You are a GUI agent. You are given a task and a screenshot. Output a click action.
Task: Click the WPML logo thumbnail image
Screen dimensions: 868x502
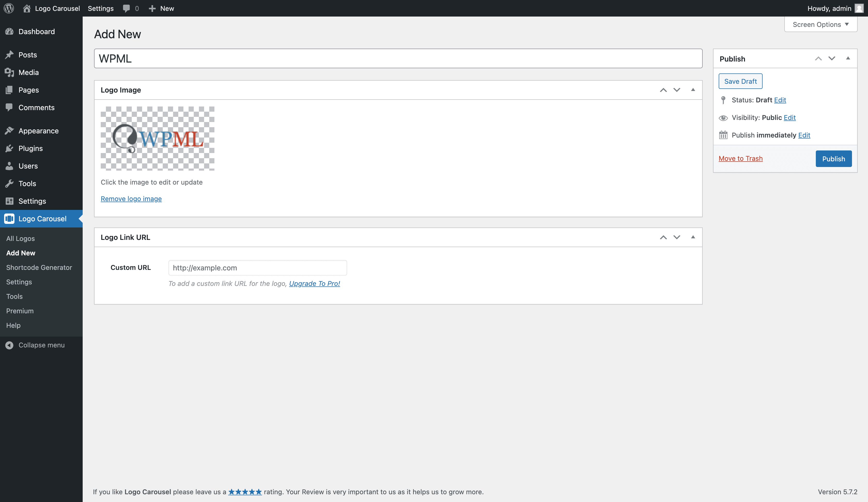point(158,139)
